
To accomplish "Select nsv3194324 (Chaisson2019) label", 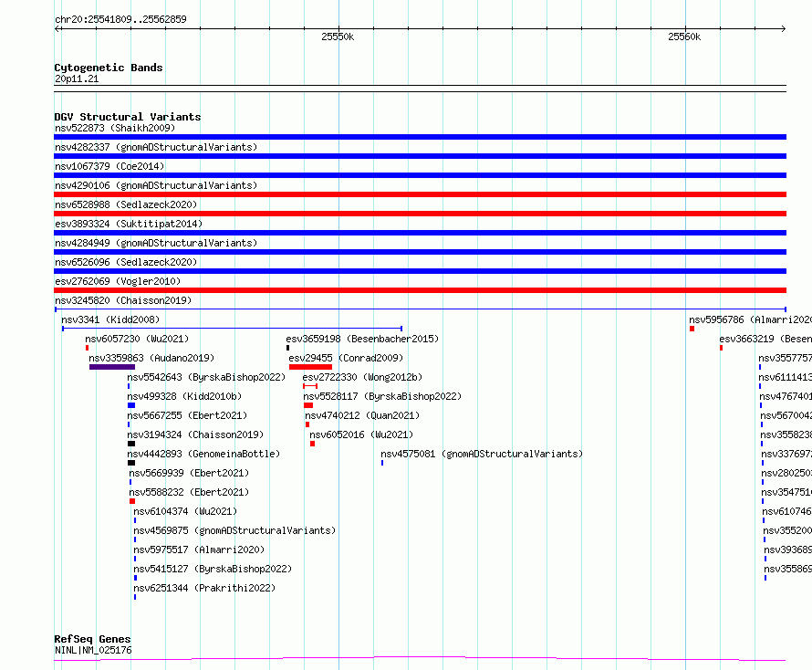I will point(195,434).
